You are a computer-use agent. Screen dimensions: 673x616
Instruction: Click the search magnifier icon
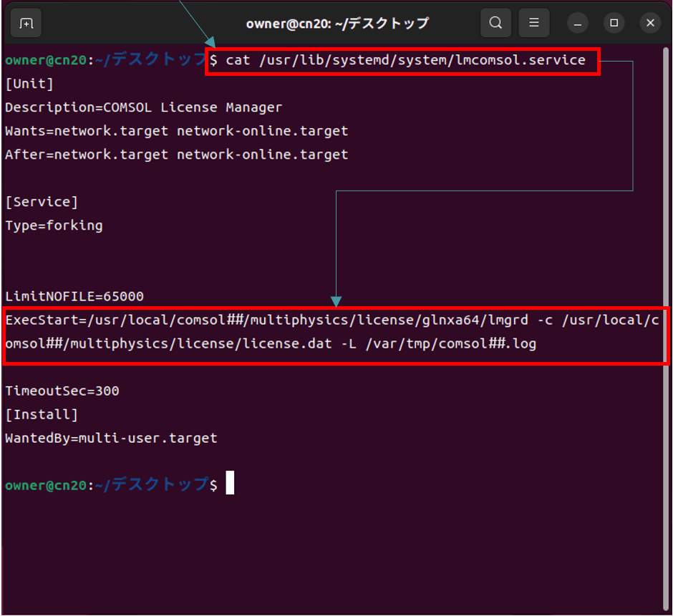(x=495, y=23)
